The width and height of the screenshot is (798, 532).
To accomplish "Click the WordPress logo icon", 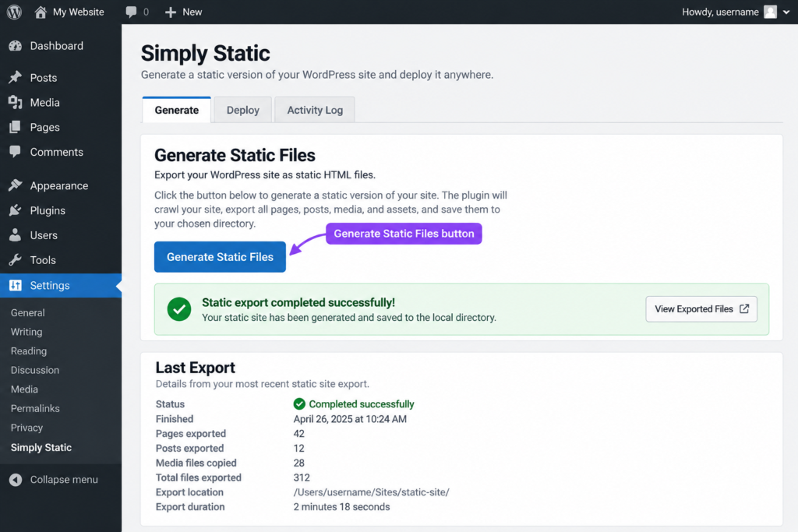I will click(x=14, y=12).
